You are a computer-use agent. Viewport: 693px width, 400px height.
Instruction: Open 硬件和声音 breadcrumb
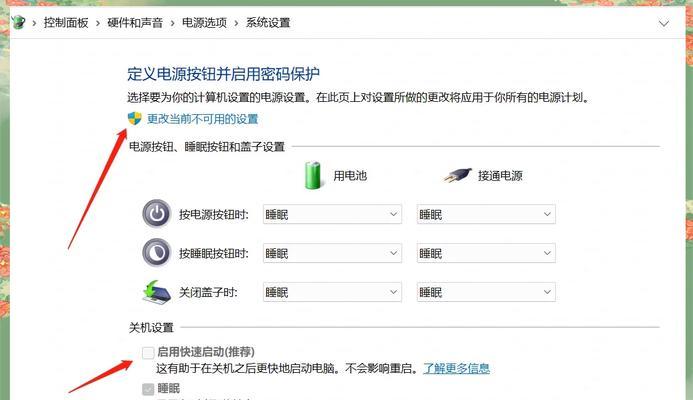(x=135, y=23)
